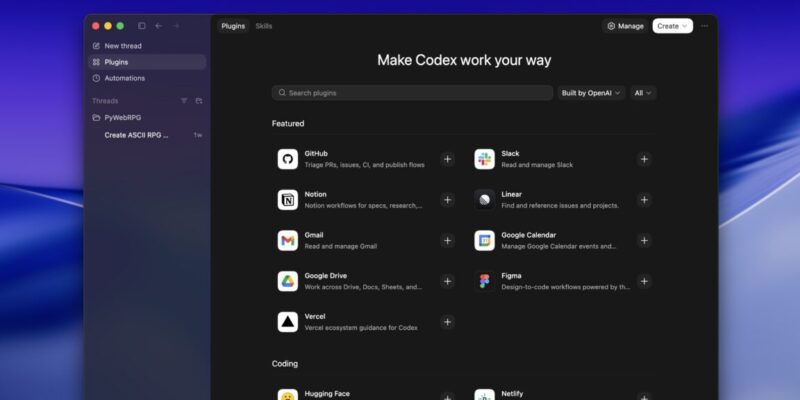The height and width of the screenshot is (400, 800).
Task: Add the Google Calendar plugin with plus button
Action: pos(644,241)
